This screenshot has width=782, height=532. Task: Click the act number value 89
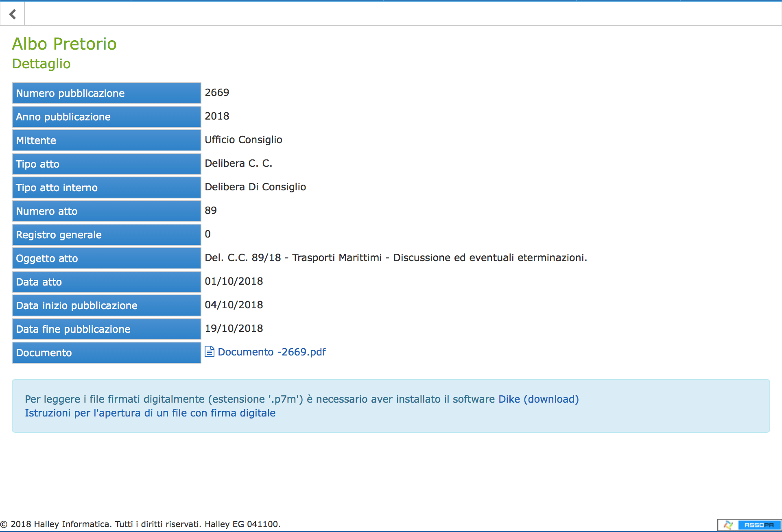coord(211,210)
